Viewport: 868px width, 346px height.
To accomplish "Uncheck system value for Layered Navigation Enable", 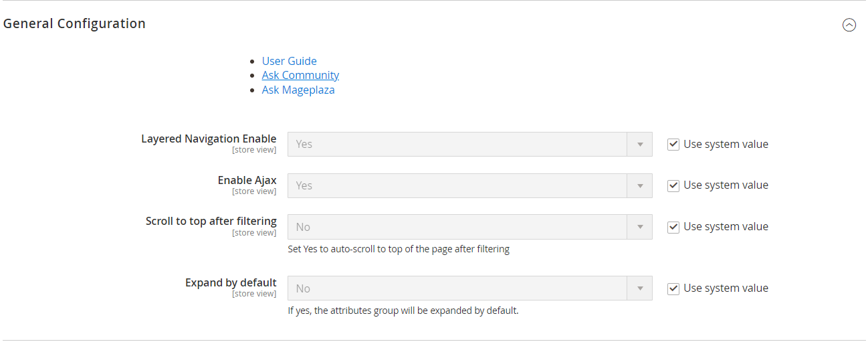I will tap(673, 144).
